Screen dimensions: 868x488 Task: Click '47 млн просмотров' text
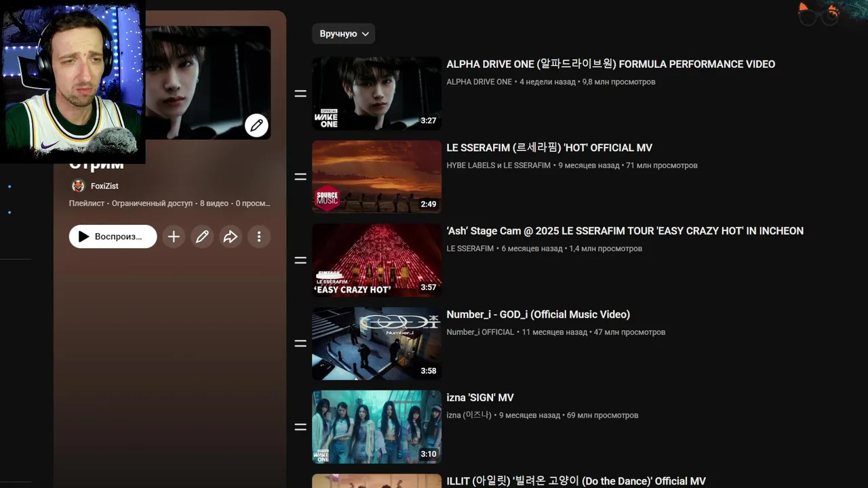[x=629, y=332]
